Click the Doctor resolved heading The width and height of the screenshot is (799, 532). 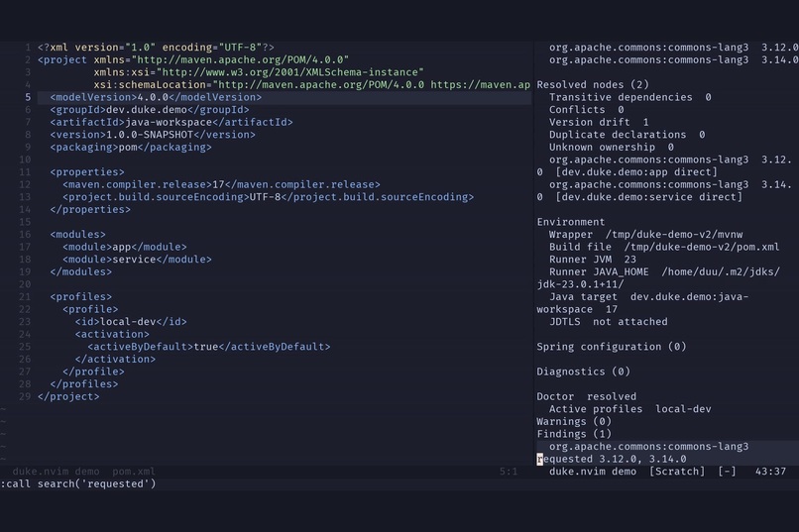click(586, 396)
